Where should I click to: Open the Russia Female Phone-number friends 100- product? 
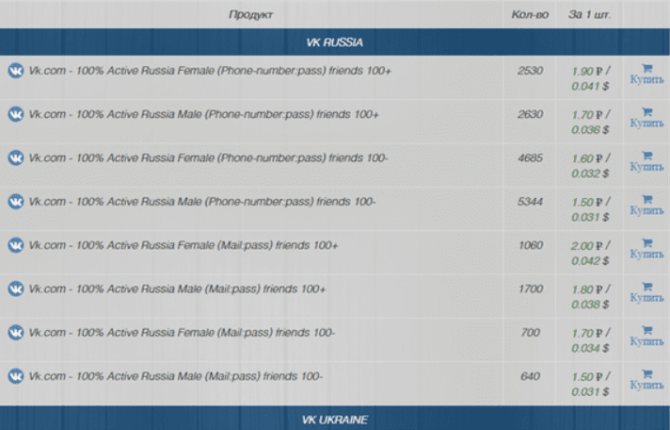click(x=208, y=158)
